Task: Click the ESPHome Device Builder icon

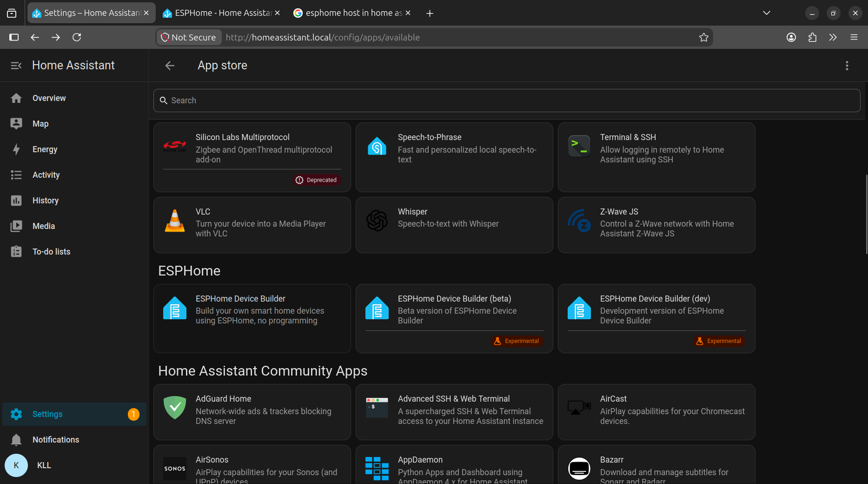Action: tap(175, 308)
